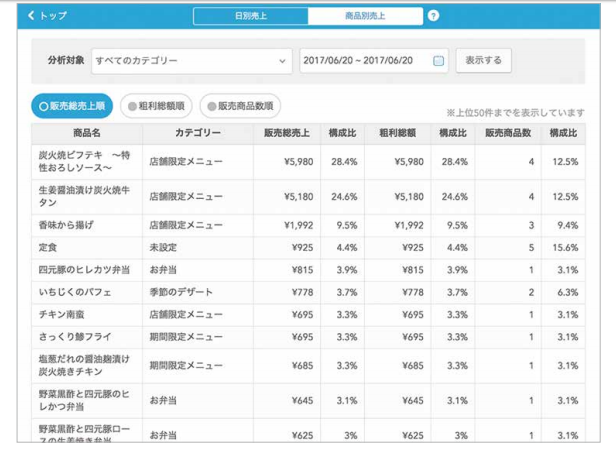Select 販売総売上順 sort option
Image resolution: width=616 pixels, height=455 pixels.
click(71, 105)
